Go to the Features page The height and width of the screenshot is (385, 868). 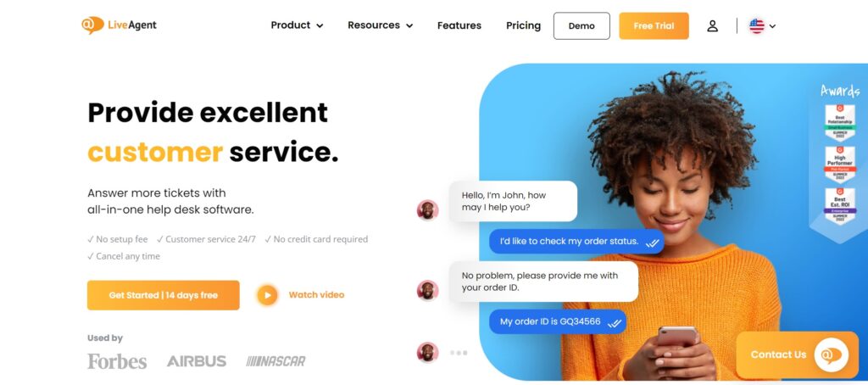(x=459, y=25)
